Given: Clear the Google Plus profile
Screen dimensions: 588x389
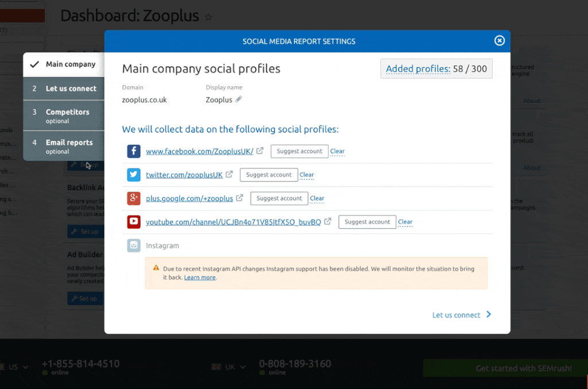Looking at the screenshot, I should [x=317, y=198].
